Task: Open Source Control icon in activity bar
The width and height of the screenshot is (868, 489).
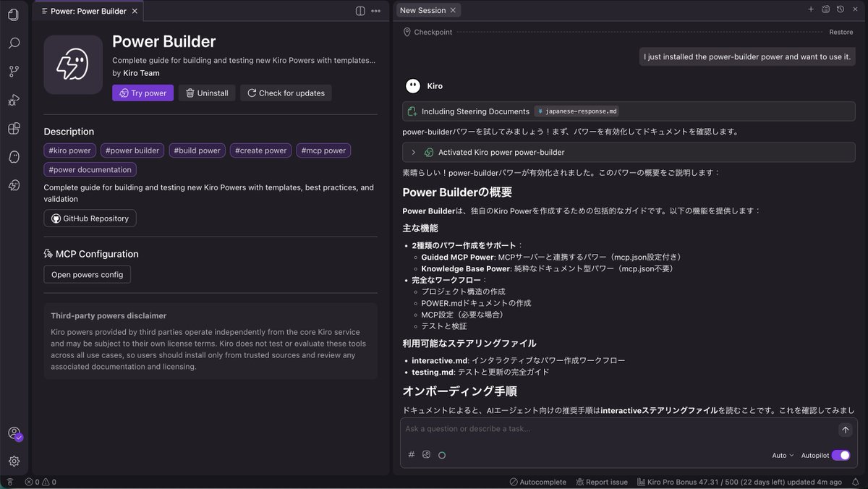Action: tap(14, 72)
